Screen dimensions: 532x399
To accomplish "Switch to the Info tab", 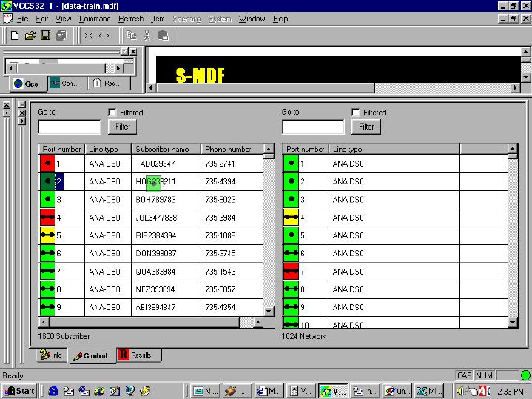I will [x=52, y=355].
